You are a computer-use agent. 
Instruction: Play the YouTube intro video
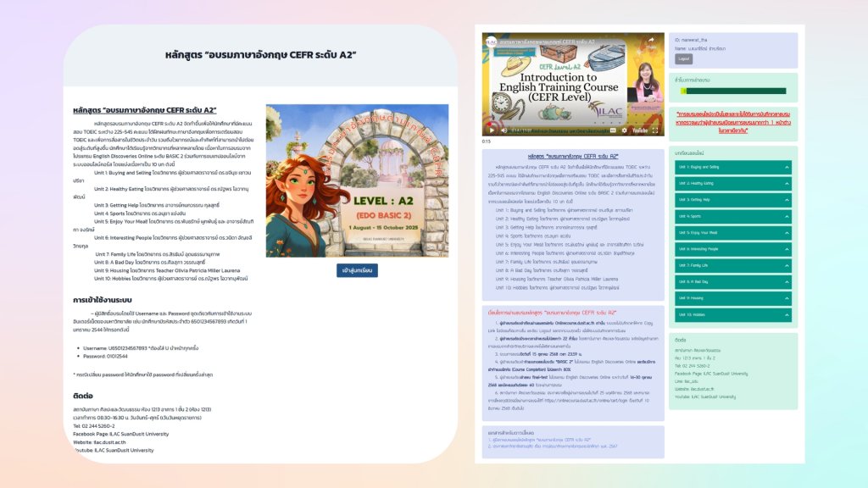click(x=491, y=130)
